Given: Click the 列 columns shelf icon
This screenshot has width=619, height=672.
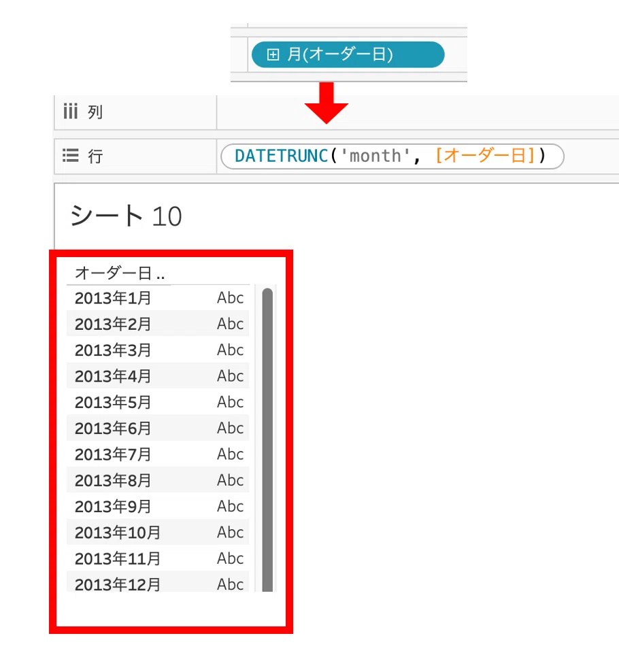Looking at the screenshot, I should (x=70, y=112).
